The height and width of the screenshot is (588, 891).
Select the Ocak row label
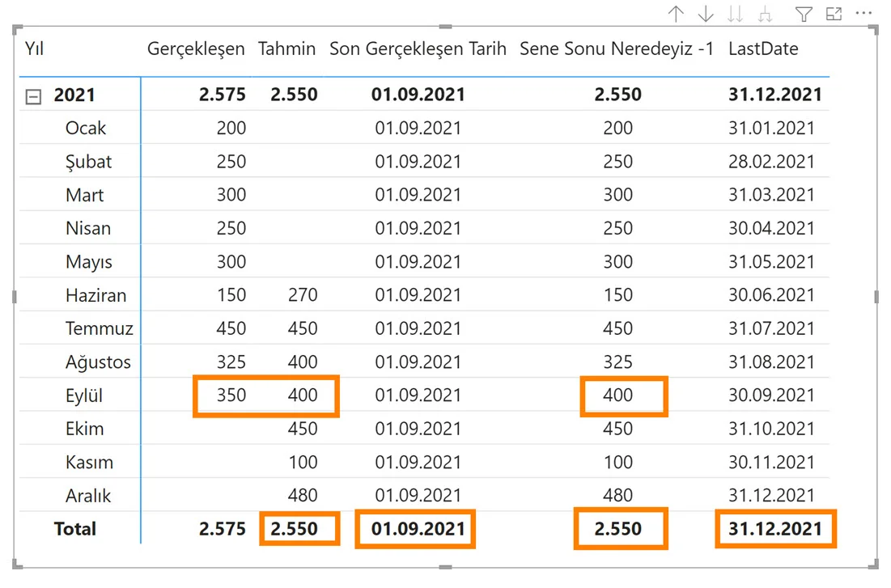coord(86,129)
